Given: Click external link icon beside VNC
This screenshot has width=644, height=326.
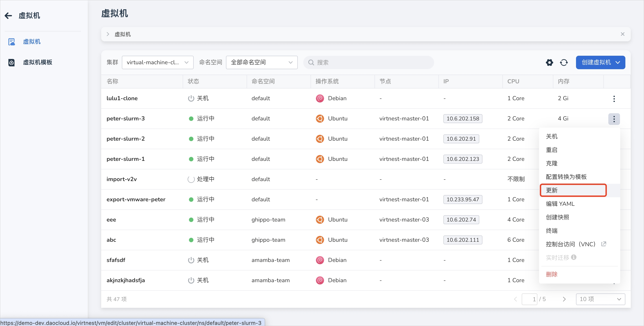Looking at the screenshot, I should (604, 244).
